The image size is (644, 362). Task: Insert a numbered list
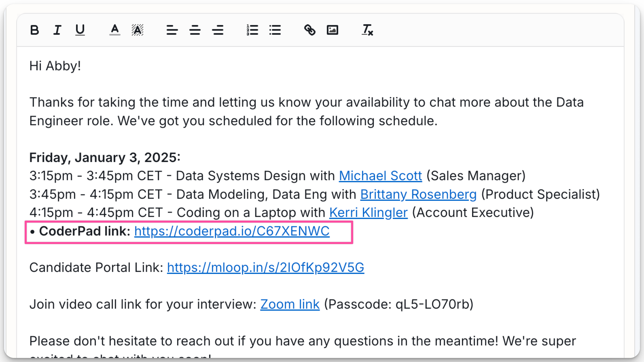coord(252,30)
